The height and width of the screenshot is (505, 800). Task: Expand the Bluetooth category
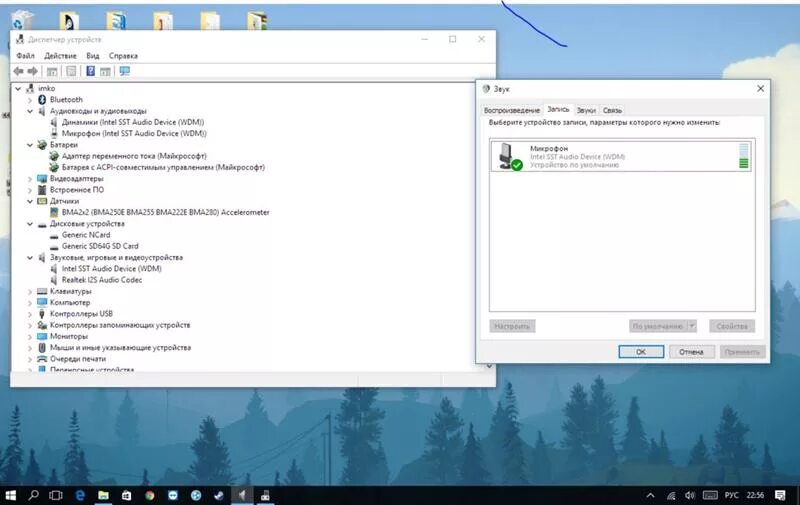coord(30,99)
